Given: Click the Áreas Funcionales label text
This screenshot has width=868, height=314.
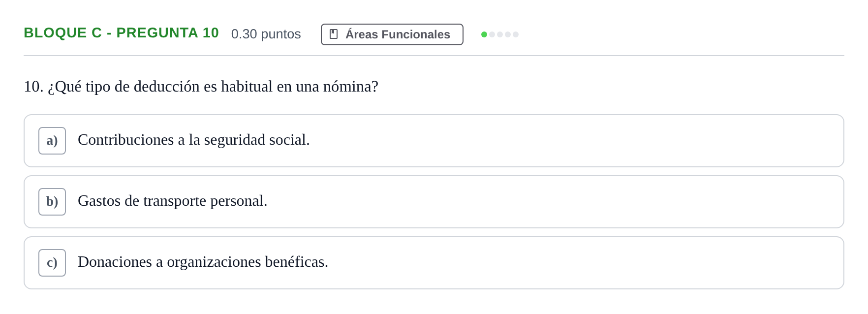Looking at the screenshot, I should (398, 34).
